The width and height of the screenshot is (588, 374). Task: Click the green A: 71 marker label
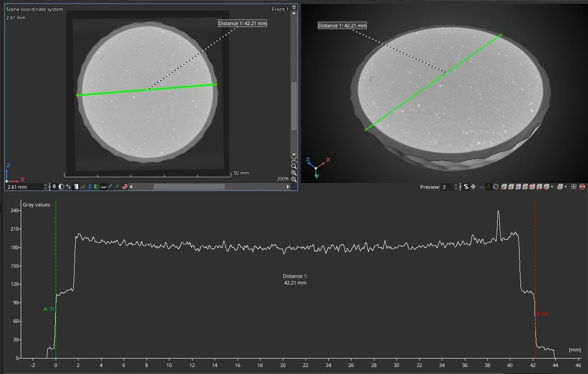pyautogui.click(x=49, y=309)
